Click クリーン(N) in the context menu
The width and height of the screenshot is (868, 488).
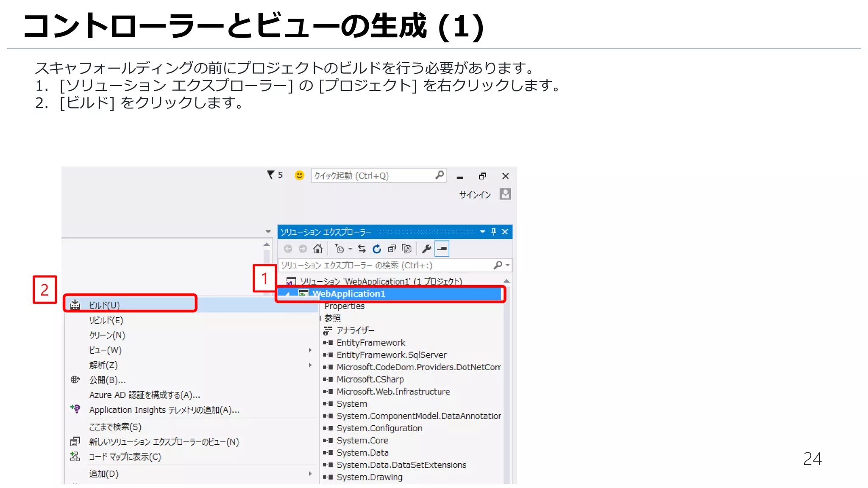coord(107,335)
